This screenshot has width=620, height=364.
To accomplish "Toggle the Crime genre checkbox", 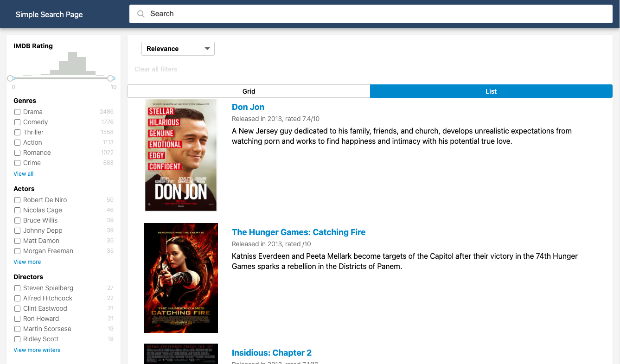I will 17,163.
